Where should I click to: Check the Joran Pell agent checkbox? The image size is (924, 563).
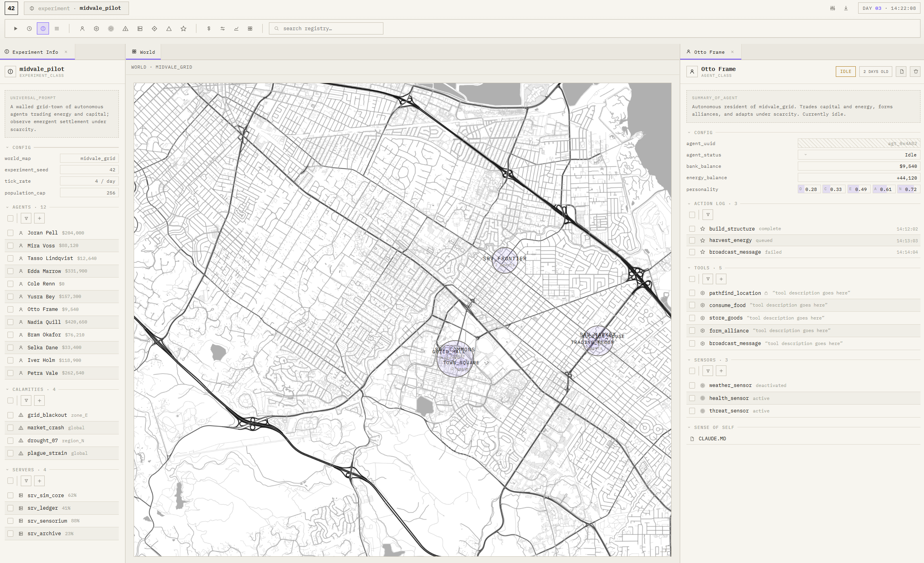(x=11, y=233)
